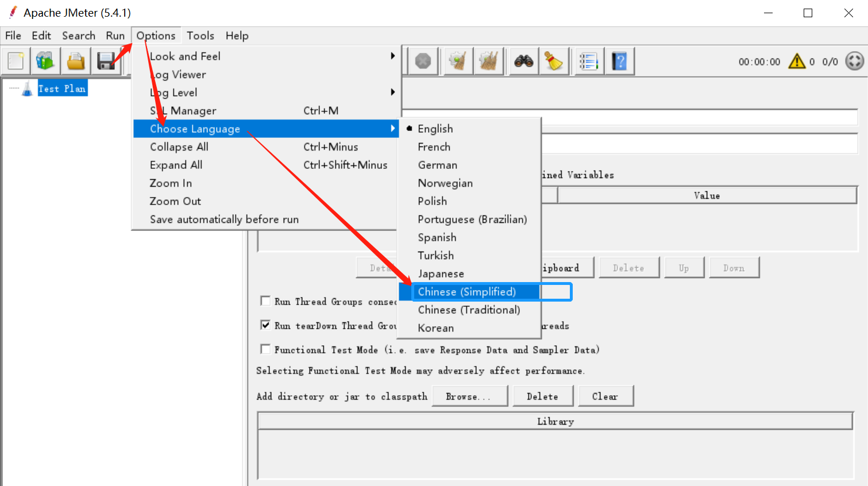Choose Spanish language

[x=470, y=237]
